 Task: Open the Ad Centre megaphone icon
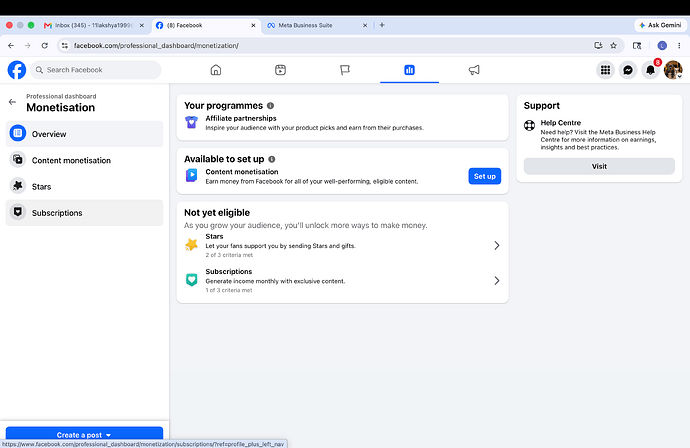click(x=474, y=70)
